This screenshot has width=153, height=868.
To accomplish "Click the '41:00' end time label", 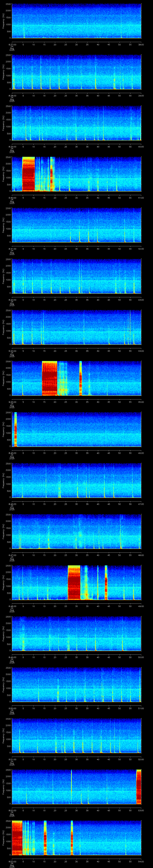I will coord(141,198).
